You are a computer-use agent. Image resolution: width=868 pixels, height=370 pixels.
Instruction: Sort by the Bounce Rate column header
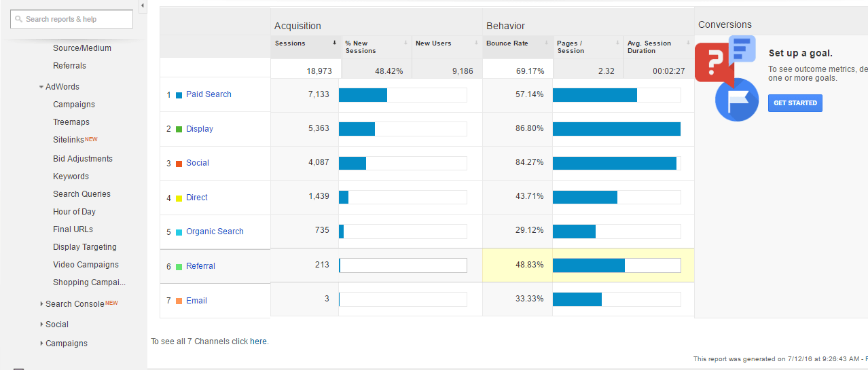[518, 46]
